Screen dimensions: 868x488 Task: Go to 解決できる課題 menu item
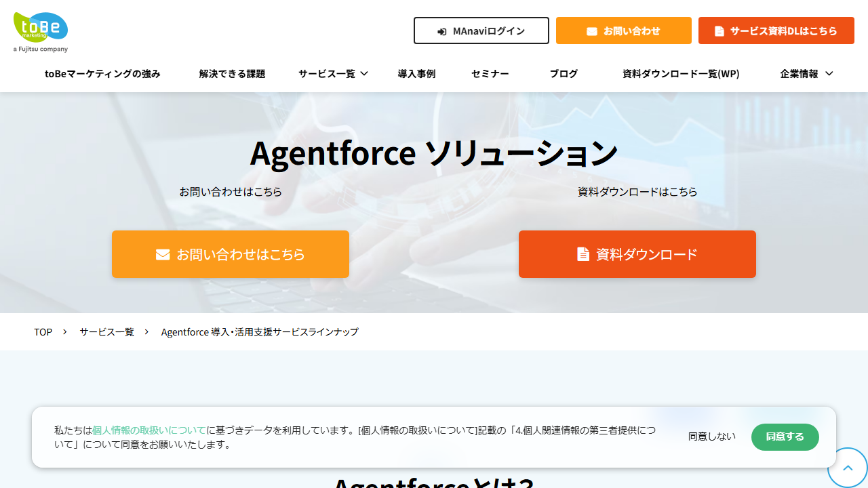[x=232, y=74]
